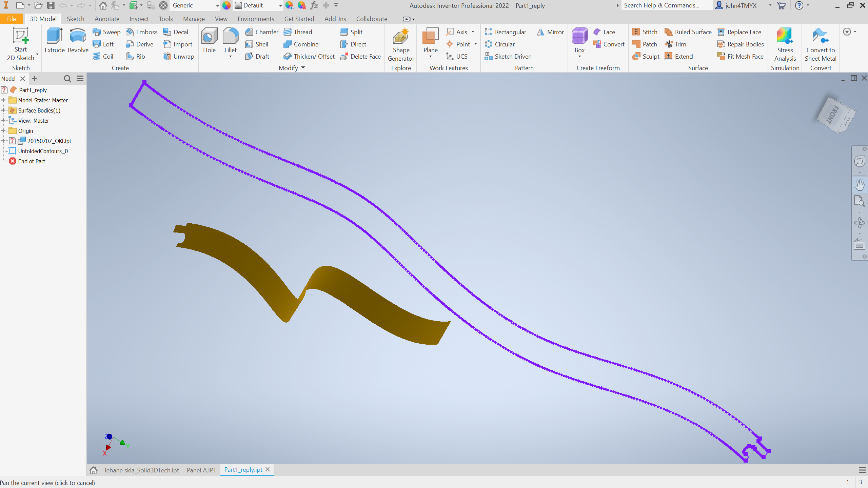
Task: Select UnfoldedContours_0 sketch in browser
Action: (x=43, y=151)
